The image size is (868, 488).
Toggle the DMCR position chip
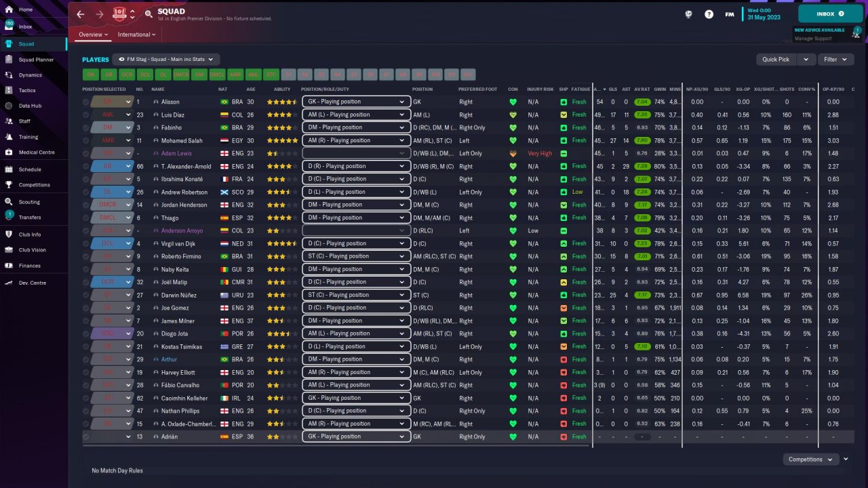coord(181,75)
